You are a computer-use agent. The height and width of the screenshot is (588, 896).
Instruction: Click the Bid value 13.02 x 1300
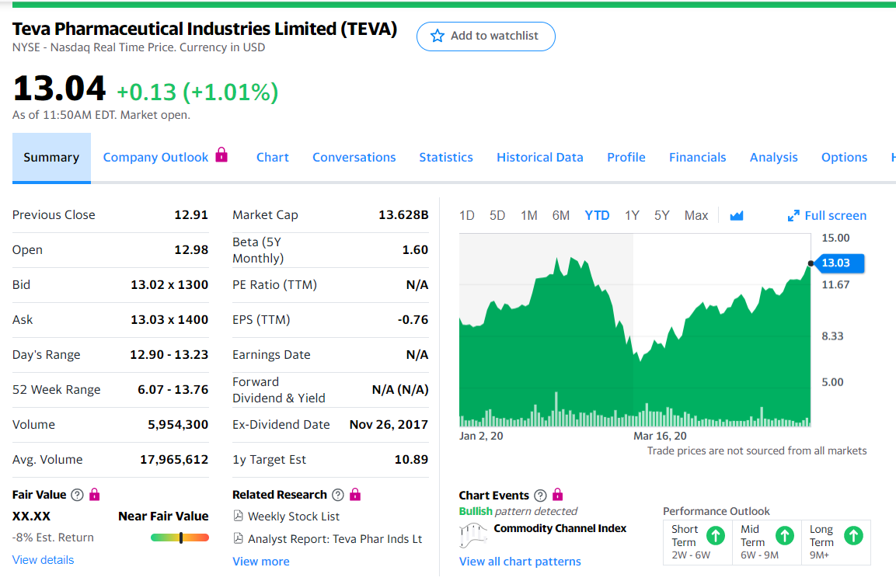point(169,284)
